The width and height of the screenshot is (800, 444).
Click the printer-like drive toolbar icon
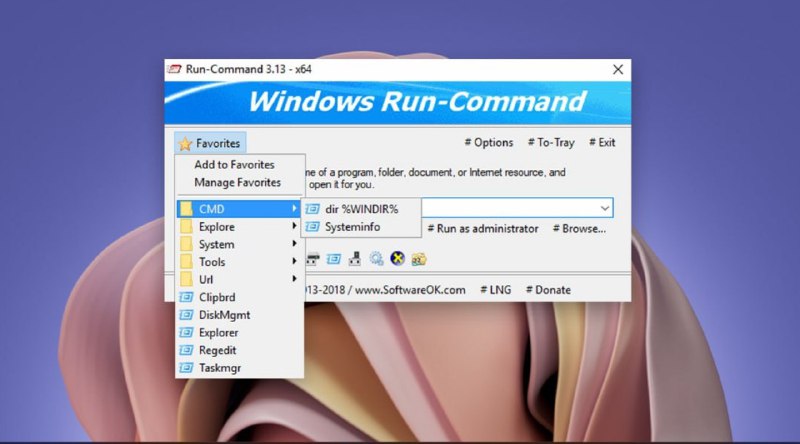pyautogui.click(x=312, y=259)
